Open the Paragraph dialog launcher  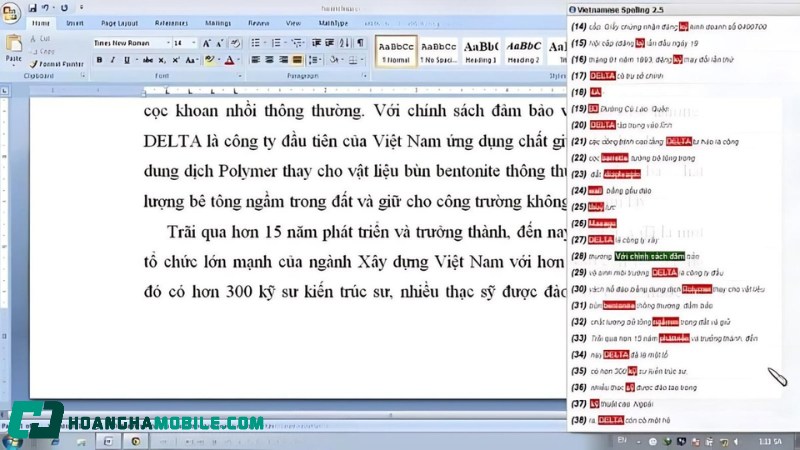click(364, 76)
